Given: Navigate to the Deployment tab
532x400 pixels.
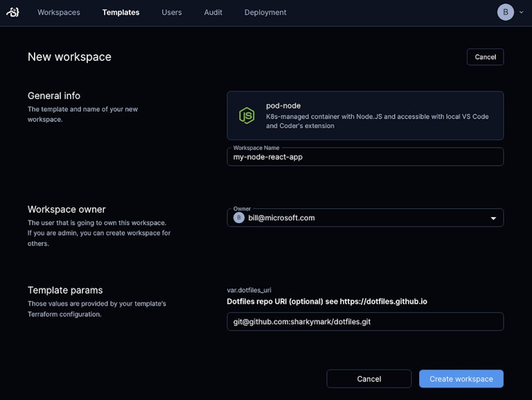Looking at the screenshot, I should coord(265,12).
